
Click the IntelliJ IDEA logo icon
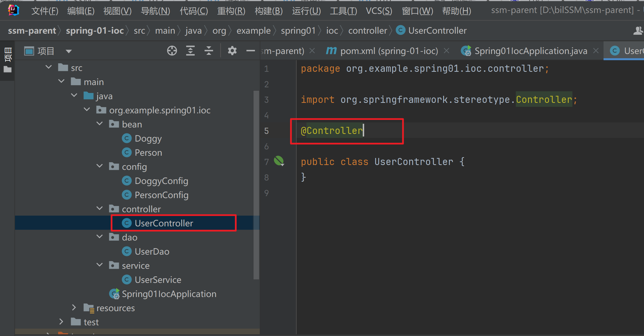click(x=13, y=10)
